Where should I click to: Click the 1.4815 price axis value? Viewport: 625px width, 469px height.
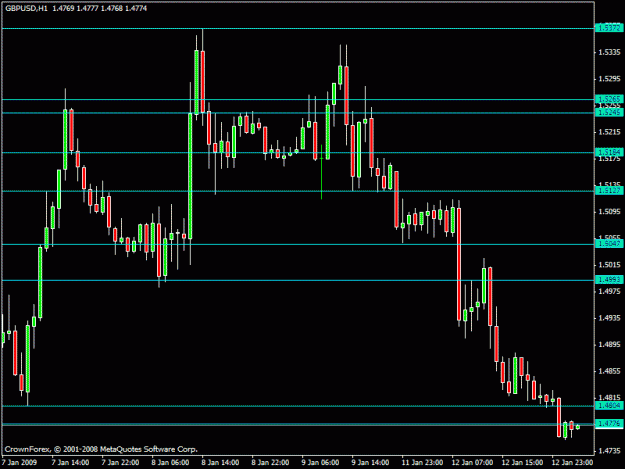[x=609, y=398]
